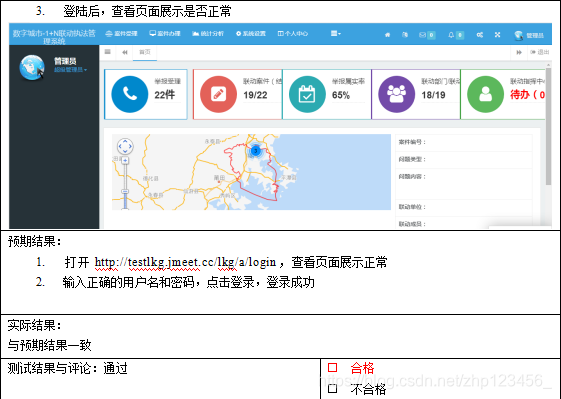
Task: Switch to the 首页 tab
Action: coord(145,52)
